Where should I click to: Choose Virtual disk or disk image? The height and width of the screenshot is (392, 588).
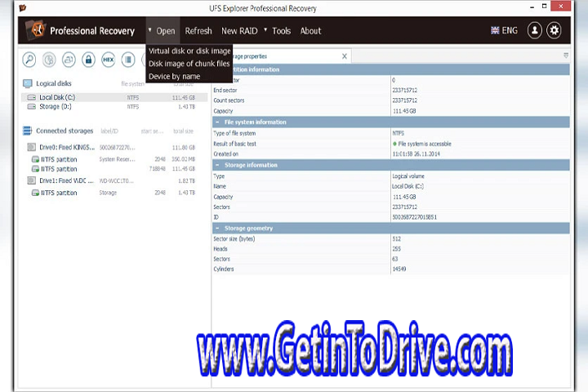pyautogui.click(x=189, y=51)
